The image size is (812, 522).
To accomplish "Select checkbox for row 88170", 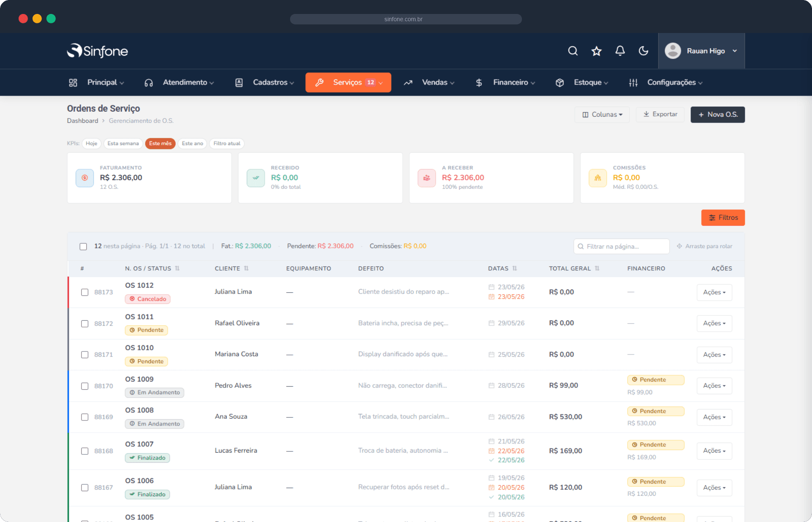I will tap(85, 386).
